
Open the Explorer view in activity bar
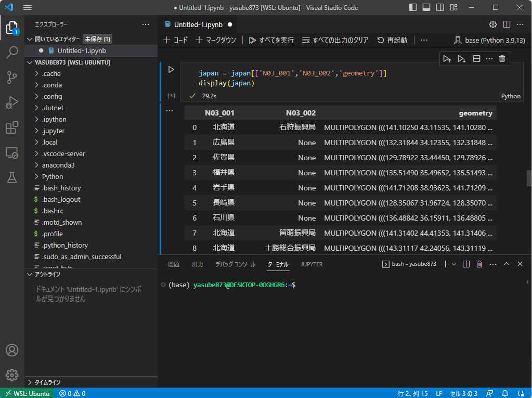coord(12,28)
